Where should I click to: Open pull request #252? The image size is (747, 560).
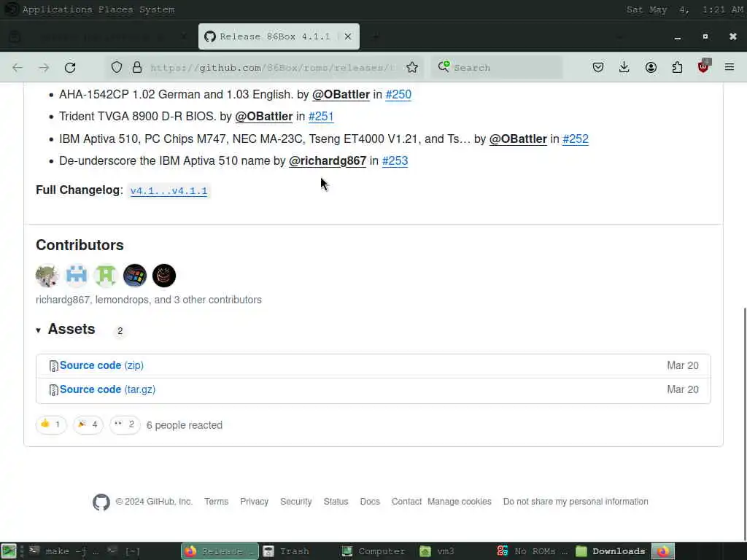coord(576,139)
